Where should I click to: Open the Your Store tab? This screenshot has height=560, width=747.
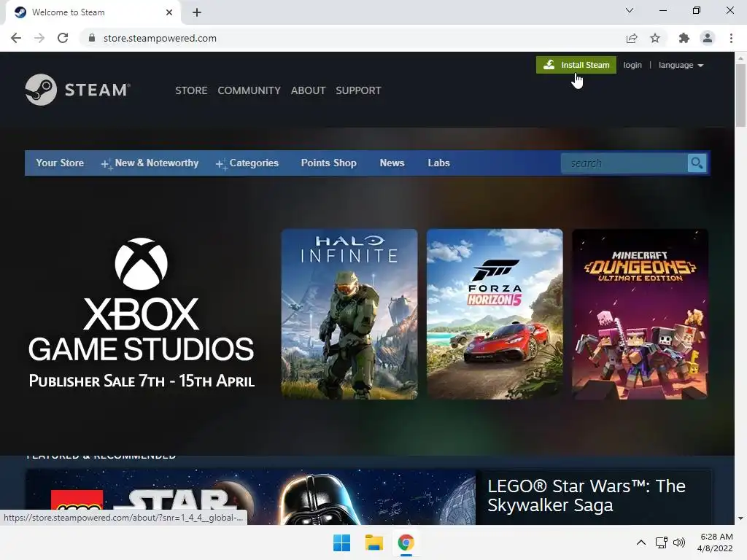(x=60, y=163)
